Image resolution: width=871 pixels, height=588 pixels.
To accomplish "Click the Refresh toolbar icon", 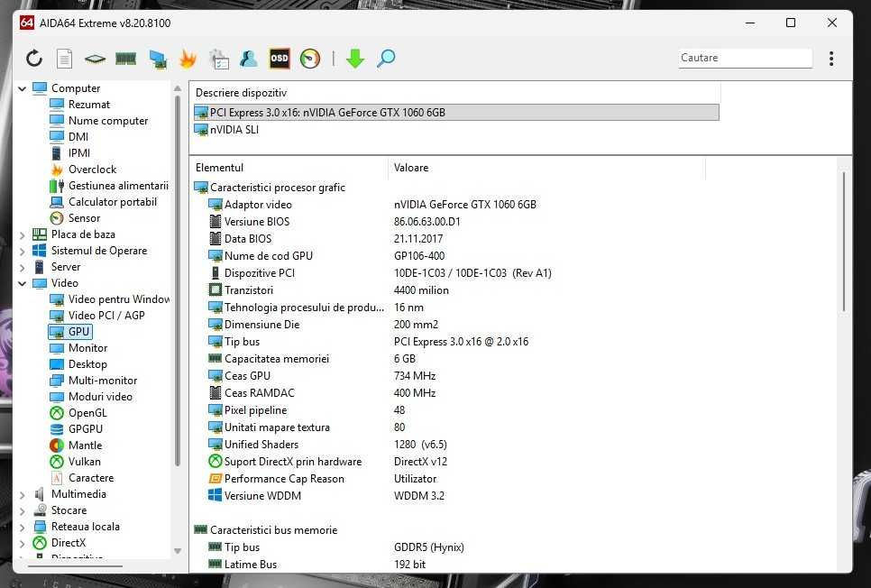I will pos(34,59).
